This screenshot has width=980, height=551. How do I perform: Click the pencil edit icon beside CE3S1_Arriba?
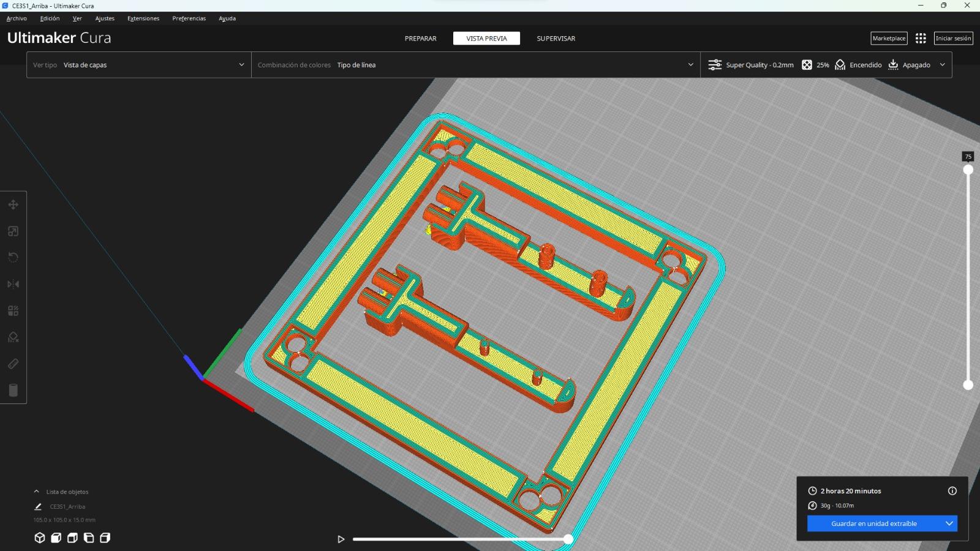[38, 506]
